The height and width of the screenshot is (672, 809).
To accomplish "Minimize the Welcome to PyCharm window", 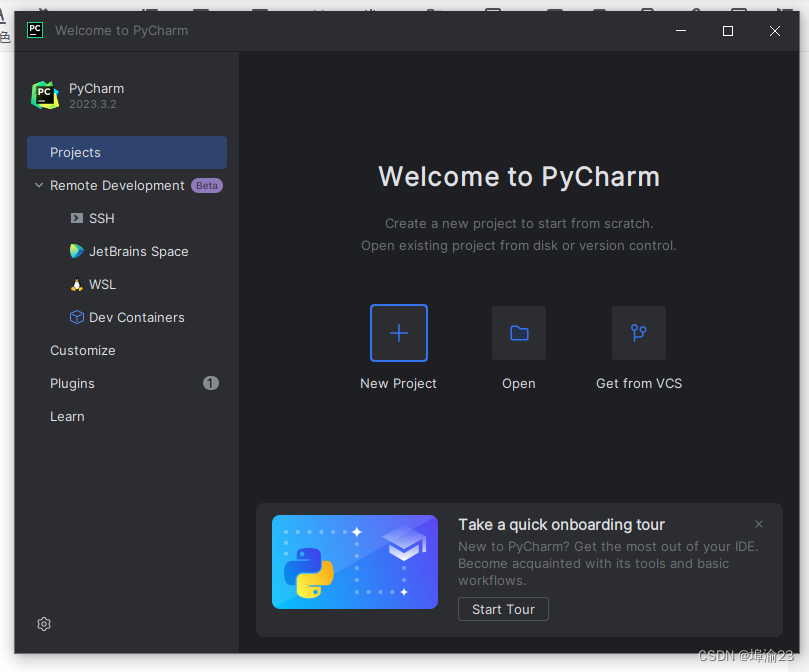I will 681,31.
